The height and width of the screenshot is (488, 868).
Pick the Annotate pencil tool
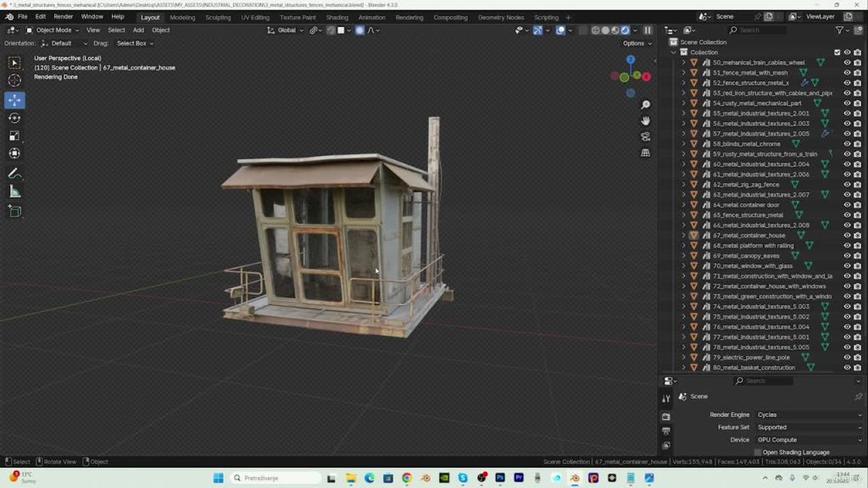point(14,174)
